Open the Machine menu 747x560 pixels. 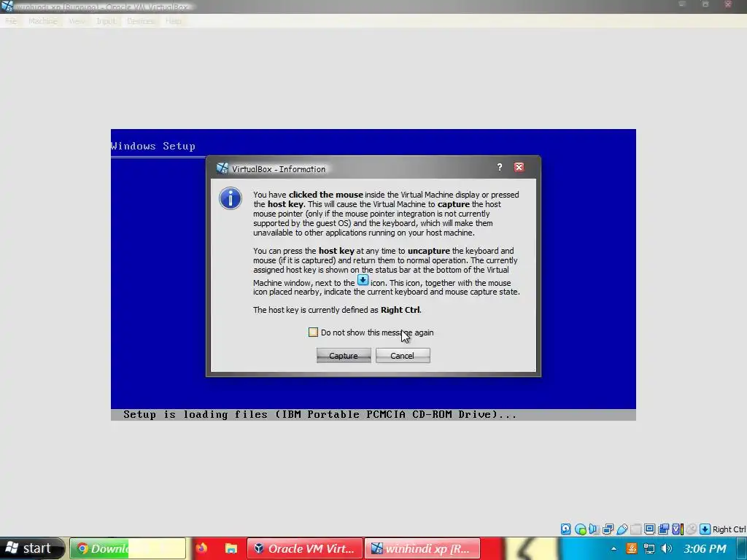pos(43,21)
